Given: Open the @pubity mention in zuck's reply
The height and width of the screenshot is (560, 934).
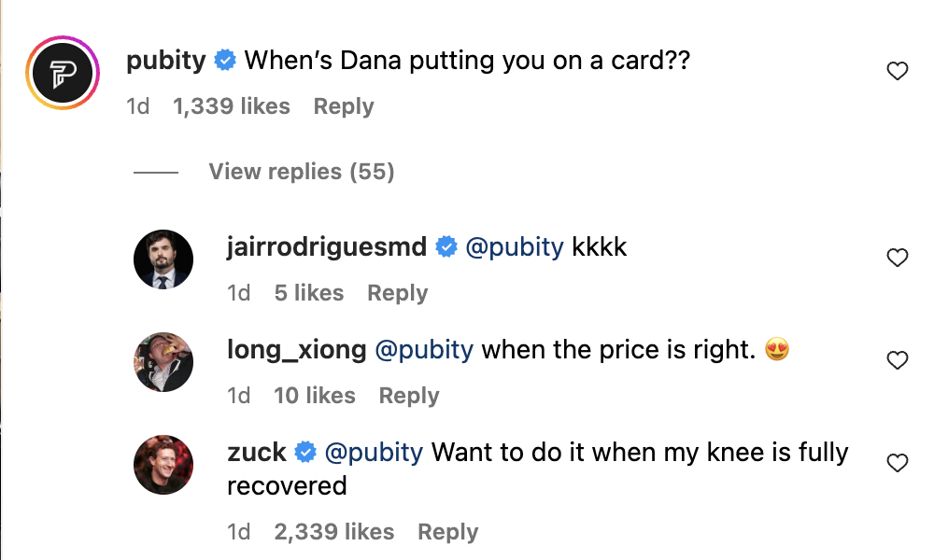Looking at the screenshot, I should click(374, 453).
